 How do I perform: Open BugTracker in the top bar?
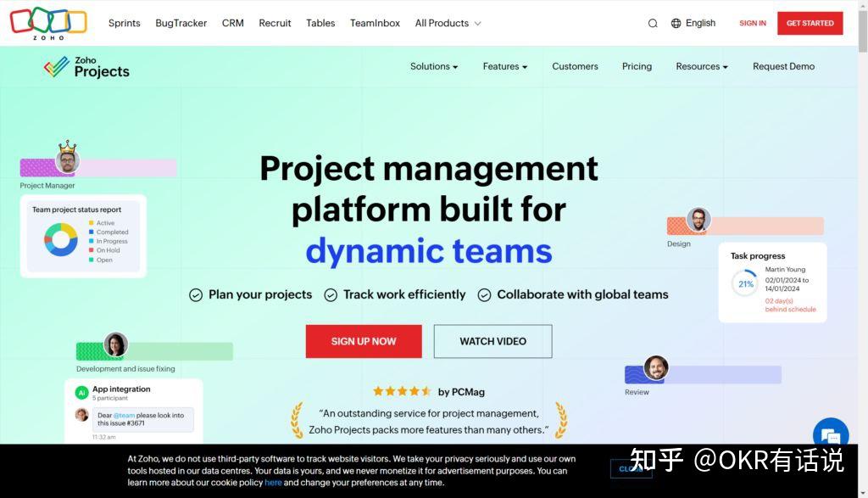coord(181,23)
